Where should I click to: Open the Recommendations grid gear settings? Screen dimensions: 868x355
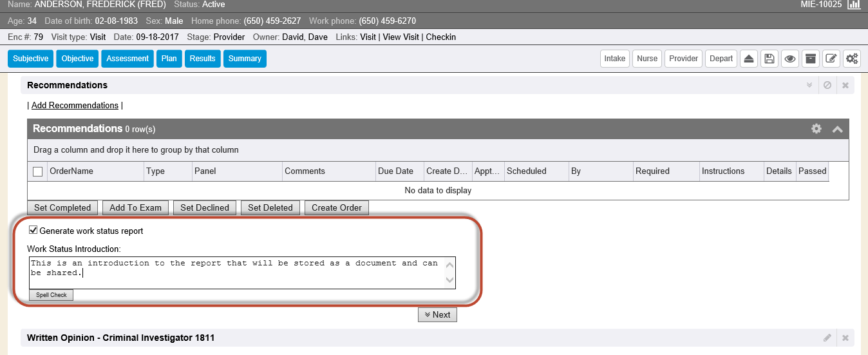pos(816,129)
